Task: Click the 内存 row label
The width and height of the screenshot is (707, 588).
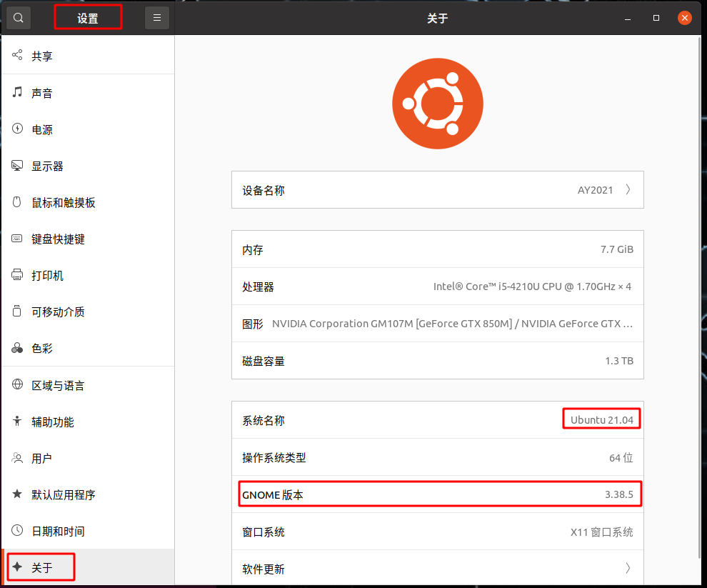Action: point(253,249)
